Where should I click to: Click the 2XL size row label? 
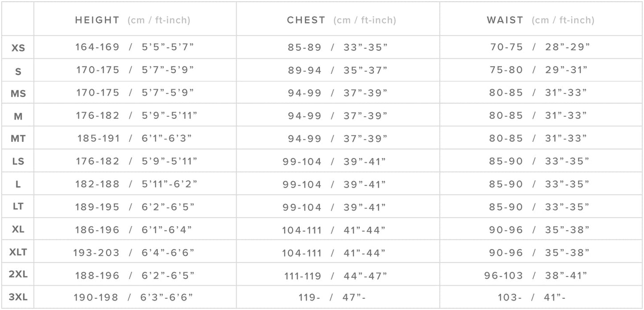coord(18,274)
